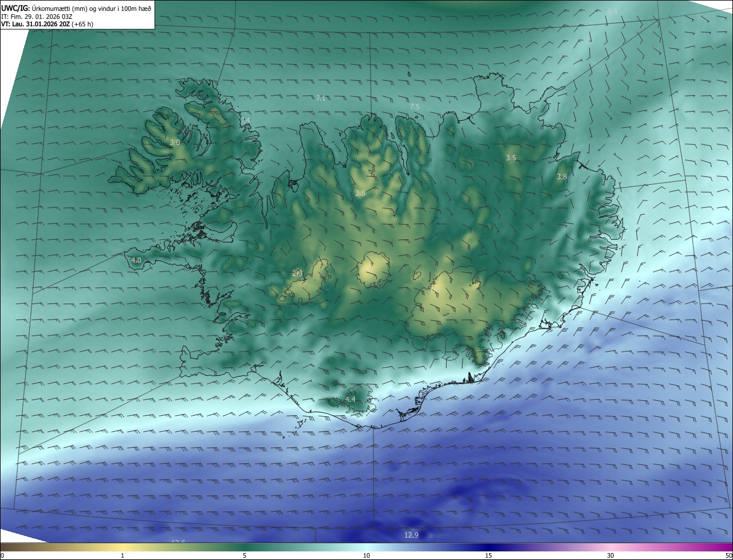733x560 pixels.
Task: Click the 2.3 value label on the map
Action: coord(297,273)
